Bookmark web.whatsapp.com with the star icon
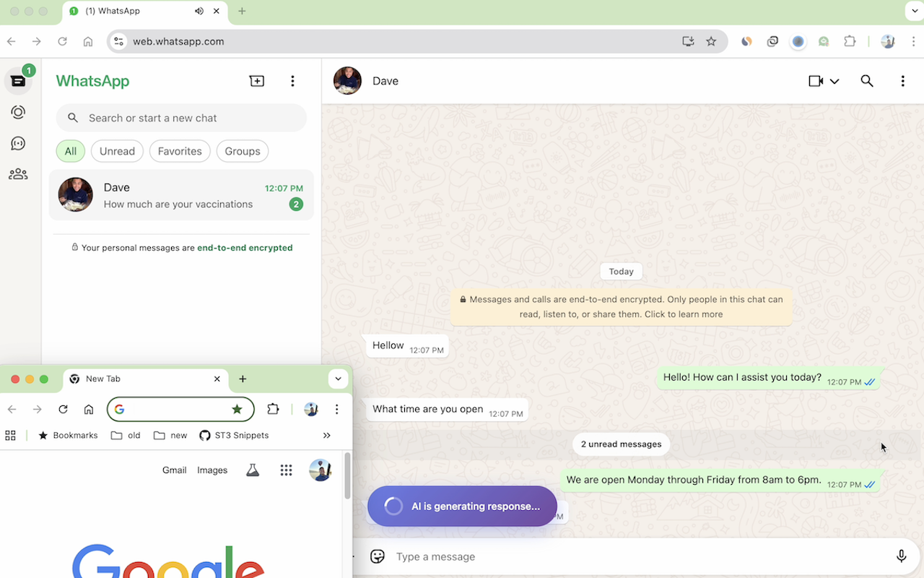 (x=711, y=41)
